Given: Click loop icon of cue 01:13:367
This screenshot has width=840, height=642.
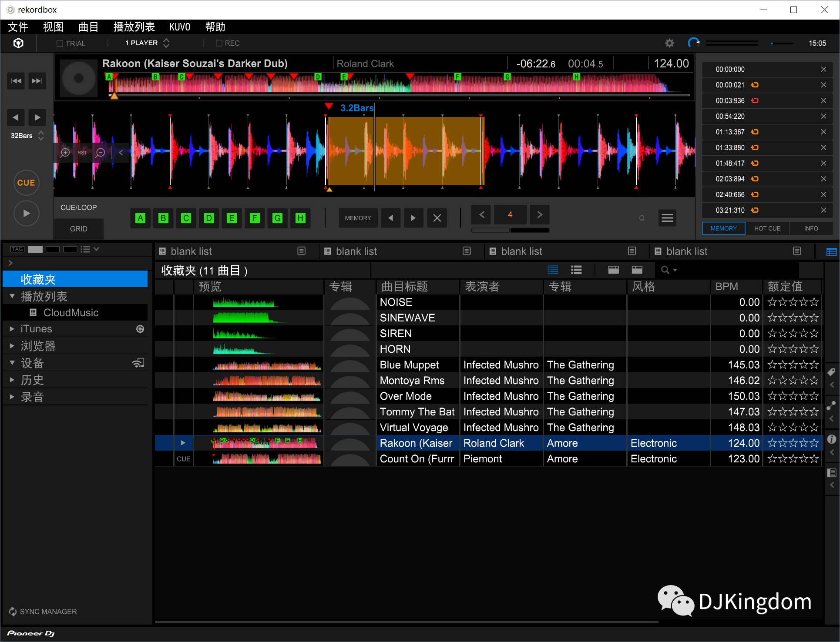Looking at the screenshot, I should pyautogui.click(x=755, y=132).
